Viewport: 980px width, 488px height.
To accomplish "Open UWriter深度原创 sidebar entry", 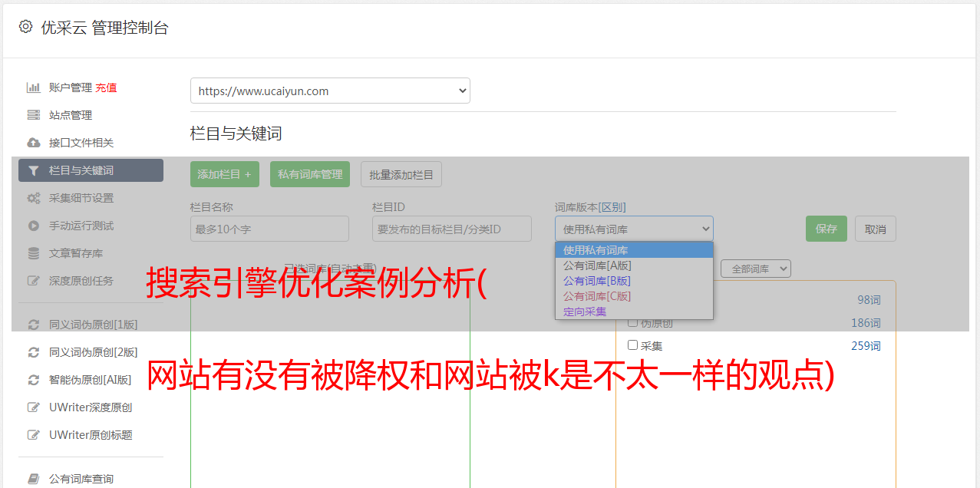I will (91, 407).
